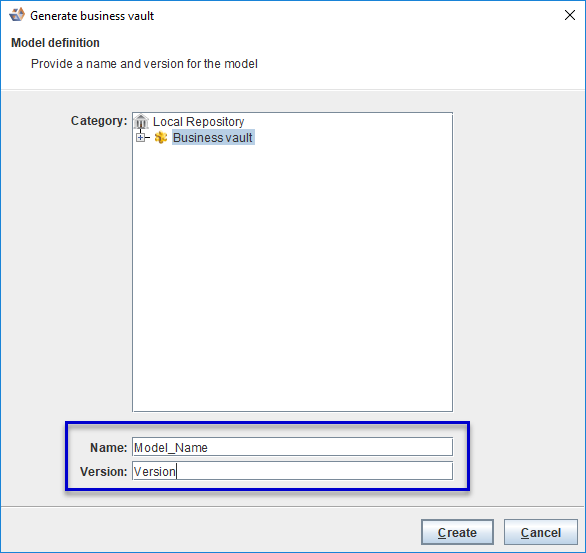Click the Provide a name description text
Screen dimensions: 586x553
[x=144, y=64]
